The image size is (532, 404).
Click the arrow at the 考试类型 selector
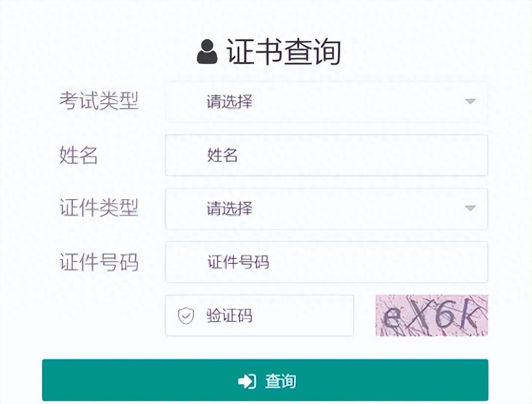pos(470,101)
